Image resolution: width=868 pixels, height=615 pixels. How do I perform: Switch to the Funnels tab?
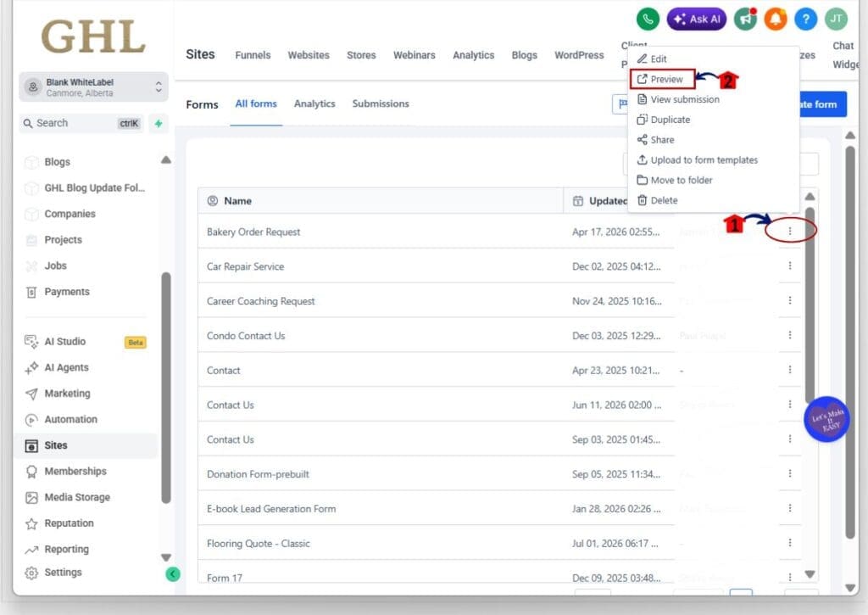pos(253,55)
